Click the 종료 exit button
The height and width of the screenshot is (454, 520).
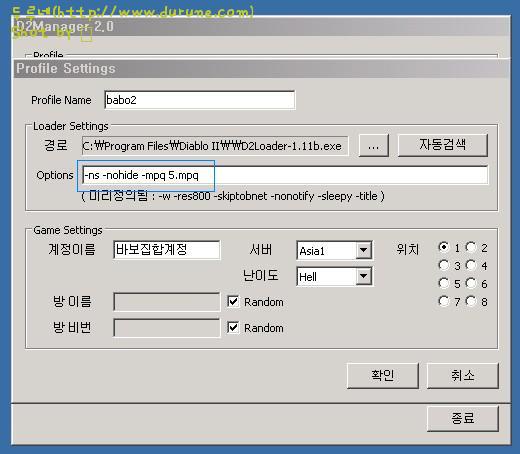point(463,418)
